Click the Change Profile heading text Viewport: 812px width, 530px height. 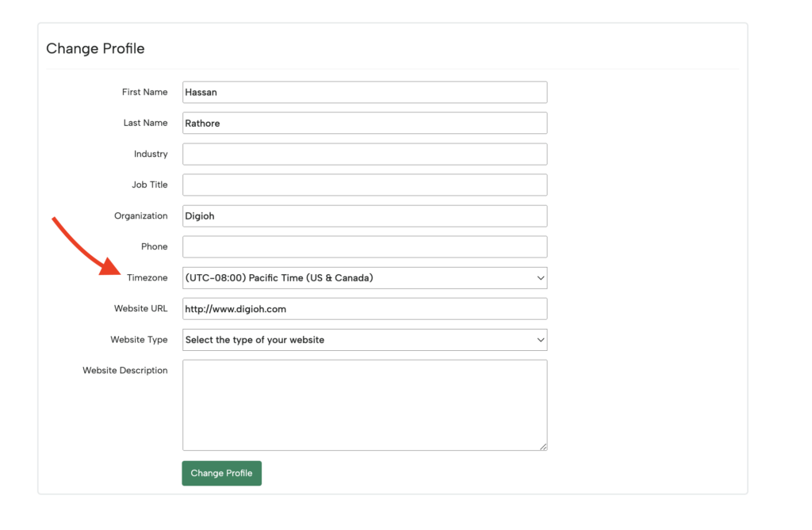[95, 48]
